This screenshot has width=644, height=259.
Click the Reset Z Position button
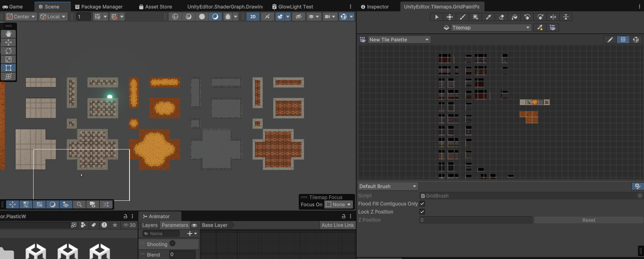[589, 220]
